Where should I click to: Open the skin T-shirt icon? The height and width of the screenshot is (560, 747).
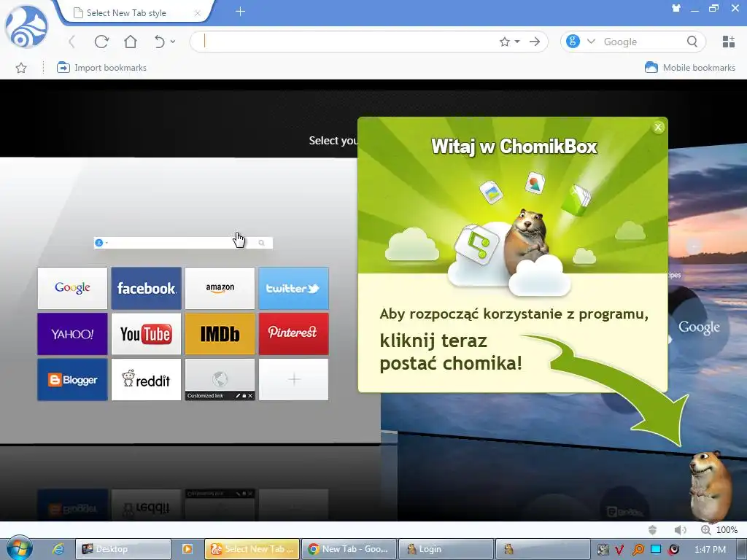[676, 8]
